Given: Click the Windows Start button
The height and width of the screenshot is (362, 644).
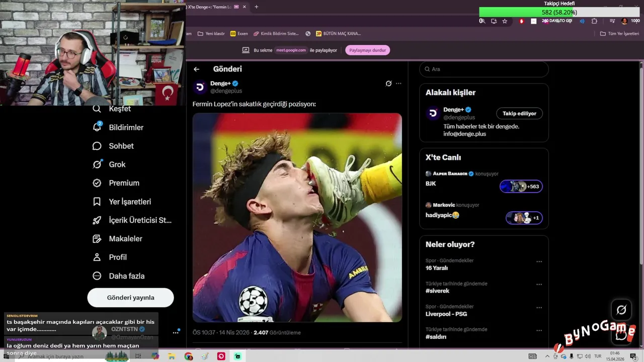Looking at the screenshot, I should [x=6, y=356].
